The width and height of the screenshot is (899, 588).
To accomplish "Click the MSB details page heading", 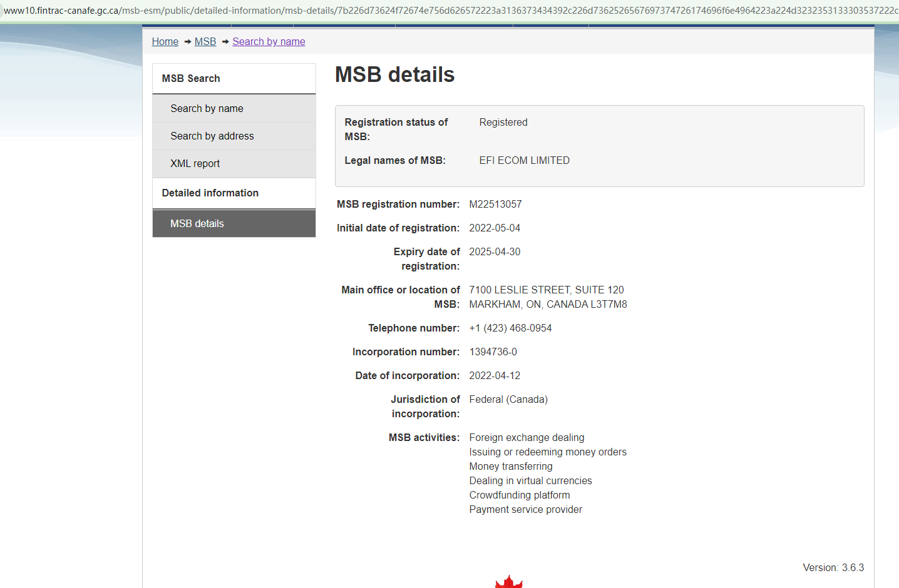I will click(395, 74).
